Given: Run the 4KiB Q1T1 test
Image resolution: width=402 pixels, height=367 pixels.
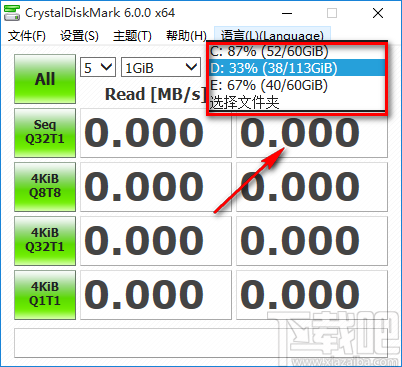Looking at the screenshot, I should 45,295.
